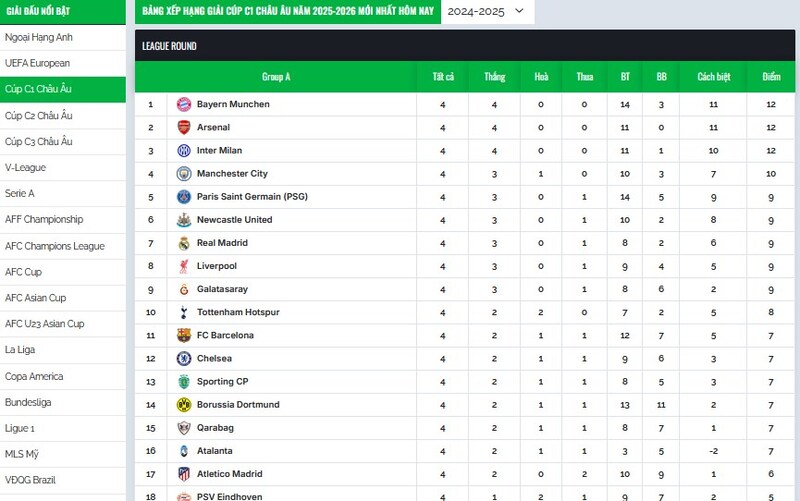Viewport: 800px width, 501px height.
Task: Click the FC Barcelona crest icon
Action: pyautogui.click(x=184, y=335)
